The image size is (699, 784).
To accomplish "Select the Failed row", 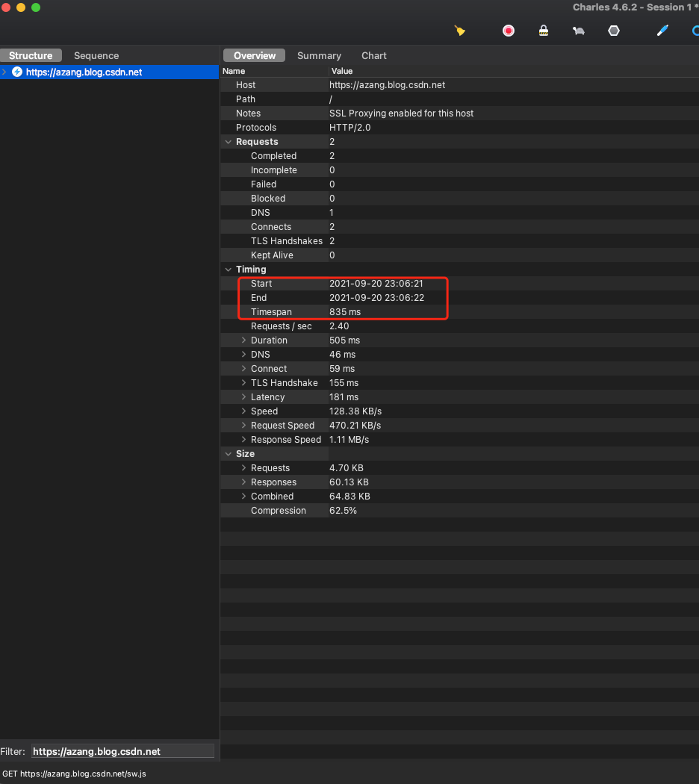I will (x=459, y=184).
